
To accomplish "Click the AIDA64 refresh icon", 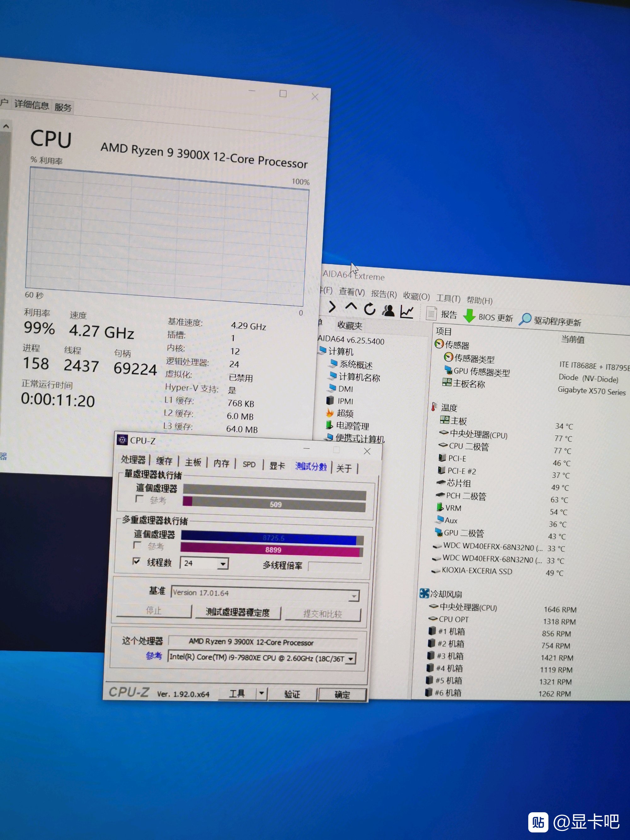I will [x=369, y=309].
